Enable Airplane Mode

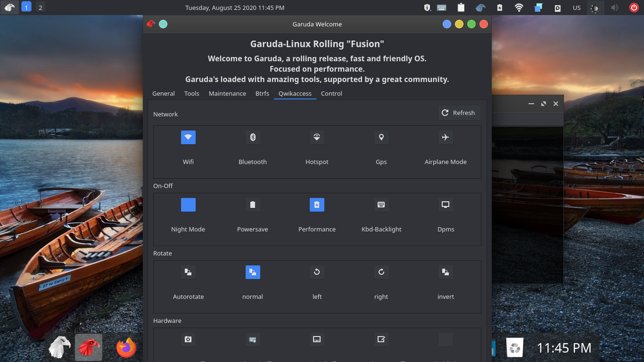pos(446,137)
